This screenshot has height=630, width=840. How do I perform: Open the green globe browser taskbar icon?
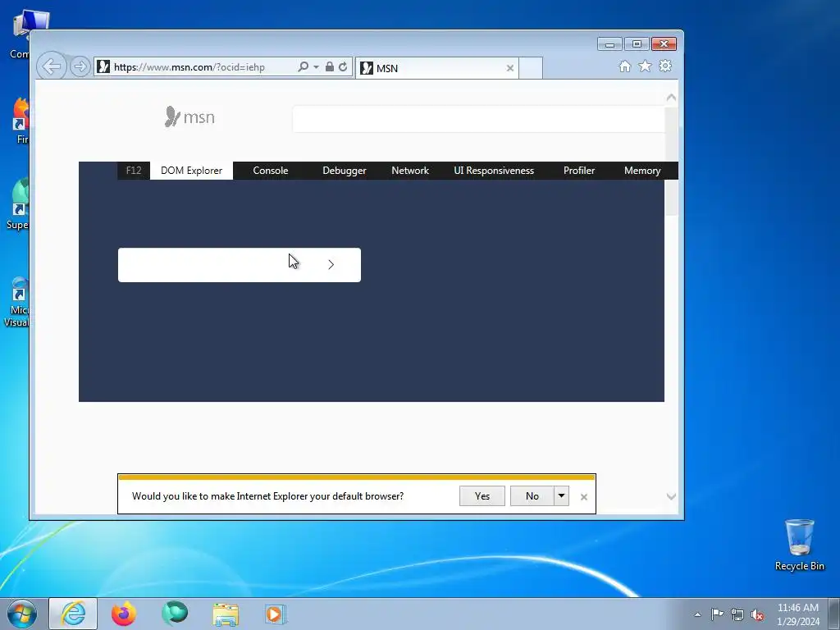(175, 614)
